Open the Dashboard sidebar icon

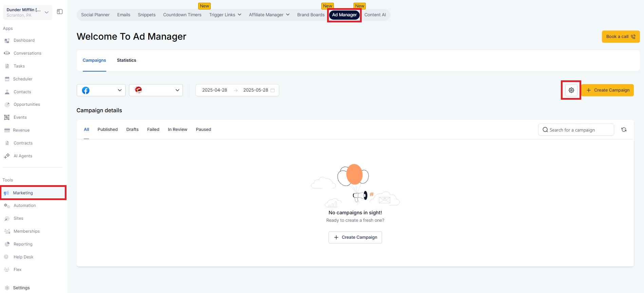[x=7, y=41]
